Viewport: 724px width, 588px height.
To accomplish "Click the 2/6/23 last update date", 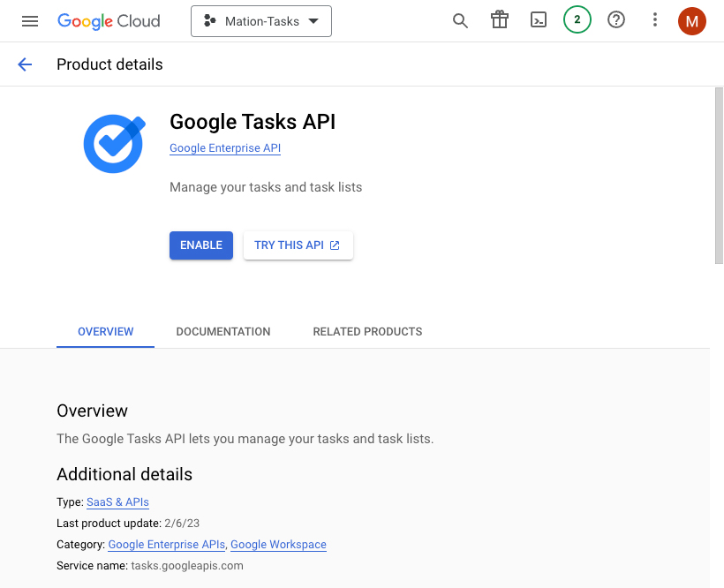I will pos(182,524).
